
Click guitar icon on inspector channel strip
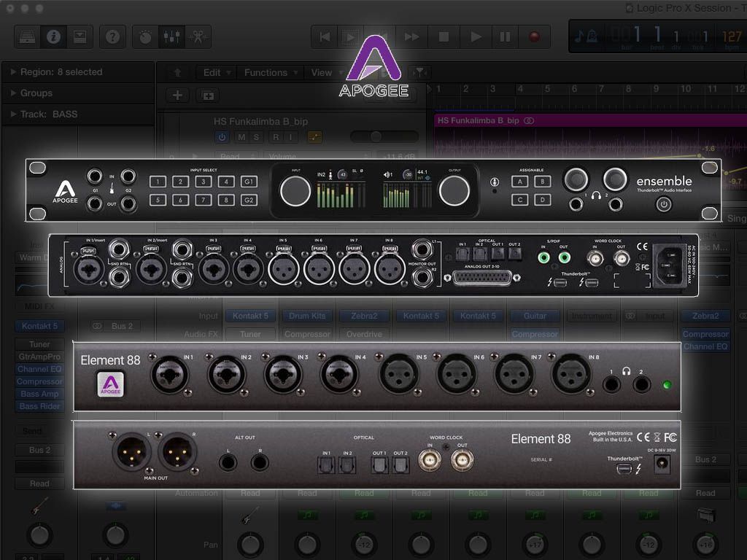(39, 506)
